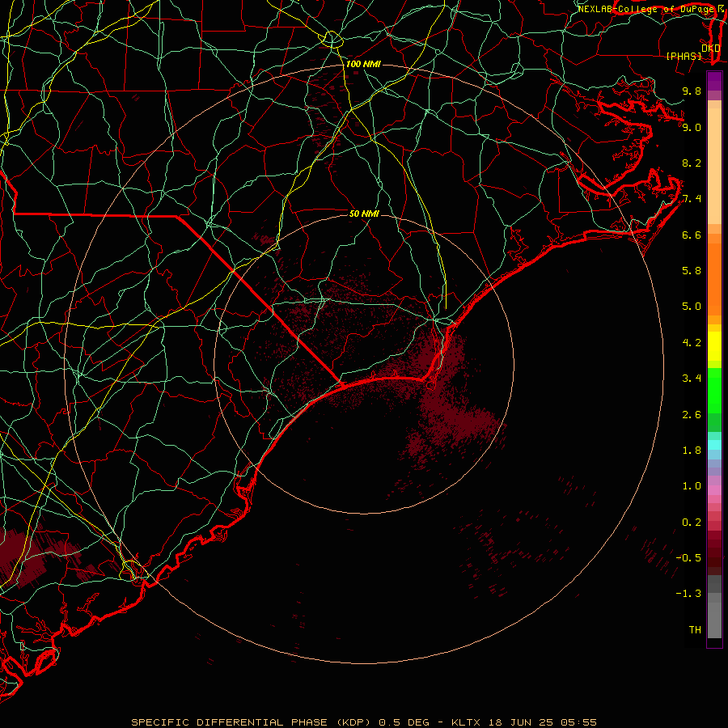Click the 50 NMI range ring label
This screenshot has height=728, width=728.
click(364, 214)
